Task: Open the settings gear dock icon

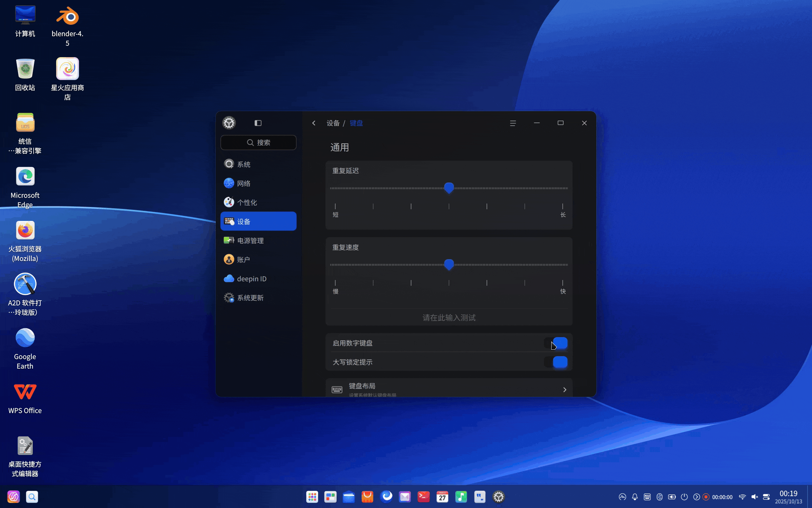Action: pos(499,497)
